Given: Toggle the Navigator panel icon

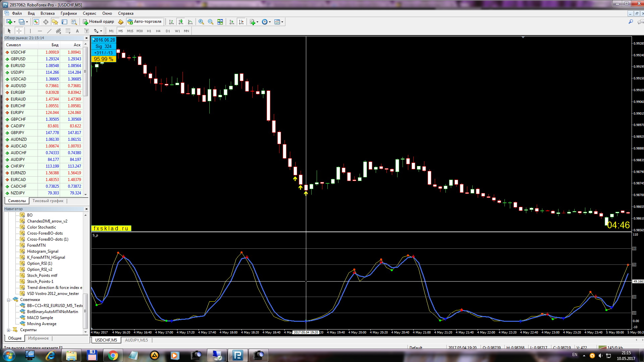Looking at the screenshot, I should point(55,22).
